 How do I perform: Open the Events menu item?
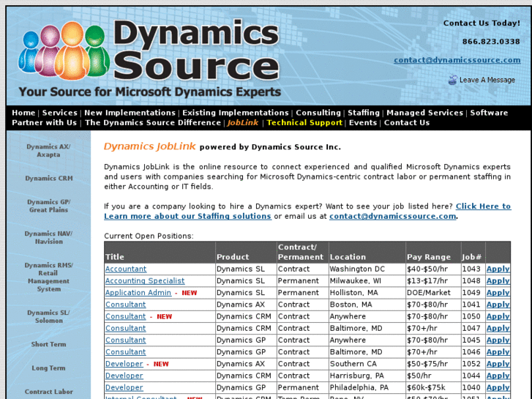[x=363, y=122]
